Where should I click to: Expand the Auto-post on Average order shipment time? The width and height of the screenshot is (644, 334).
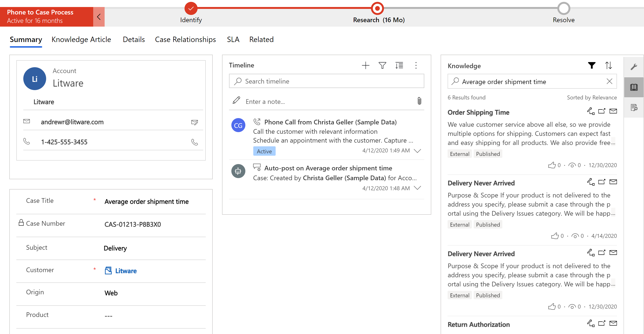418,187
